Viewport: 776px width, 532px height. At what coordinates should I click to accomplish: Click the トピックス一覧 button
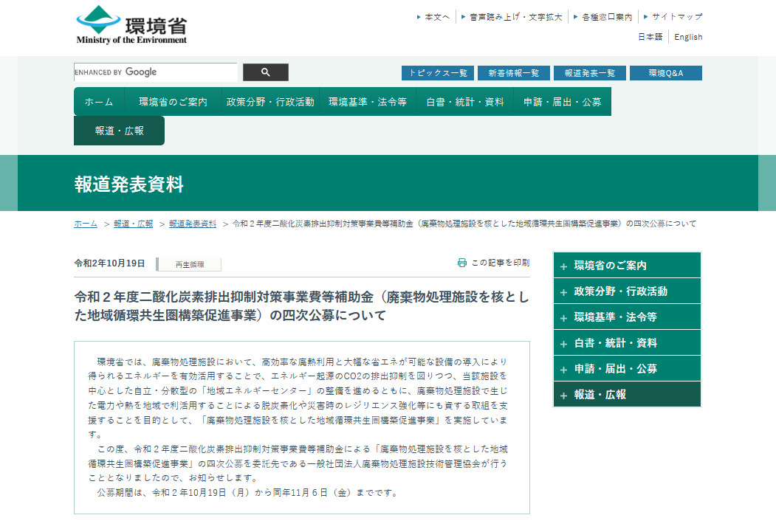point(438,73)
